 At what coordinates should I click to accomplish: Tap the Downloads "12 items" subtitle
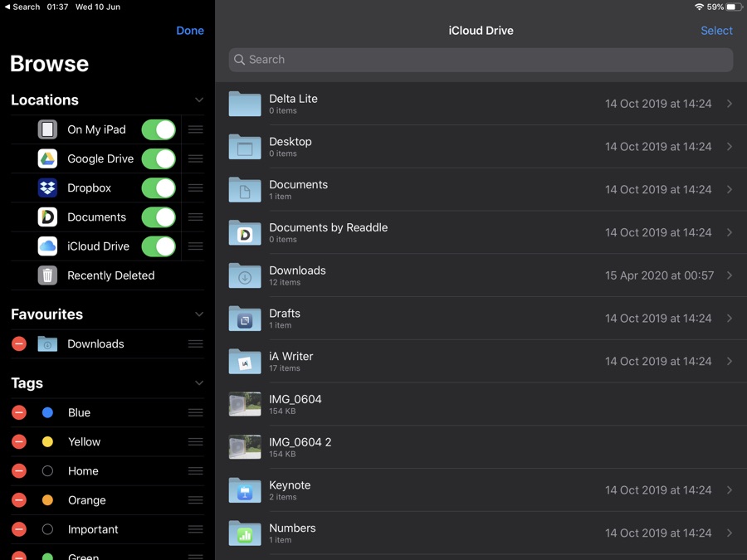285,282
